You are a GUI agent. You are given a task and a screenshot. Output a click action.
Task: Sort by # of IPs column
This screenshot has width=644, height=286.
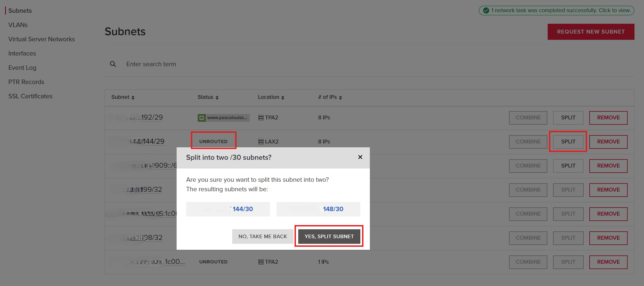pyautogui.click(x=340, y=97)
